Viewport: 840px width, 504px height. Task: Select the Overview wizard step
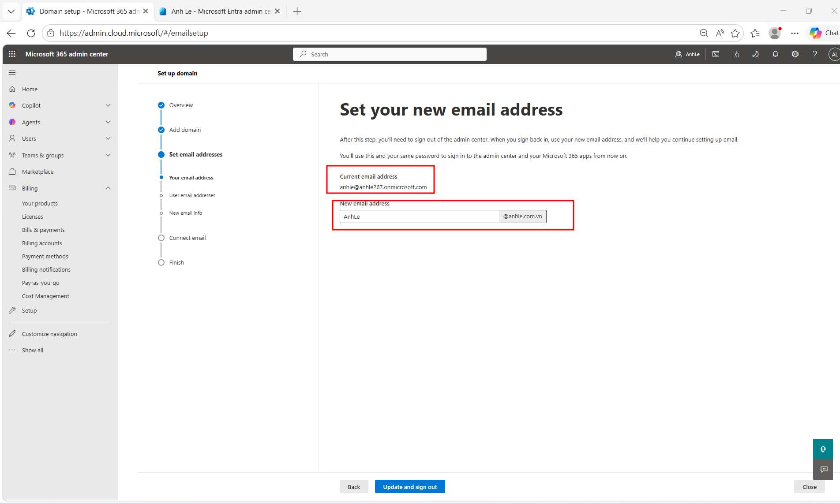pos(175,105)
